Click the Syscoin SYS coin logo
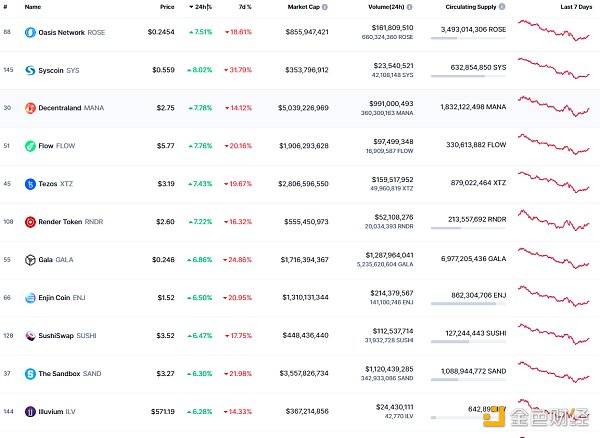600x438 pixels. [30, 69]
